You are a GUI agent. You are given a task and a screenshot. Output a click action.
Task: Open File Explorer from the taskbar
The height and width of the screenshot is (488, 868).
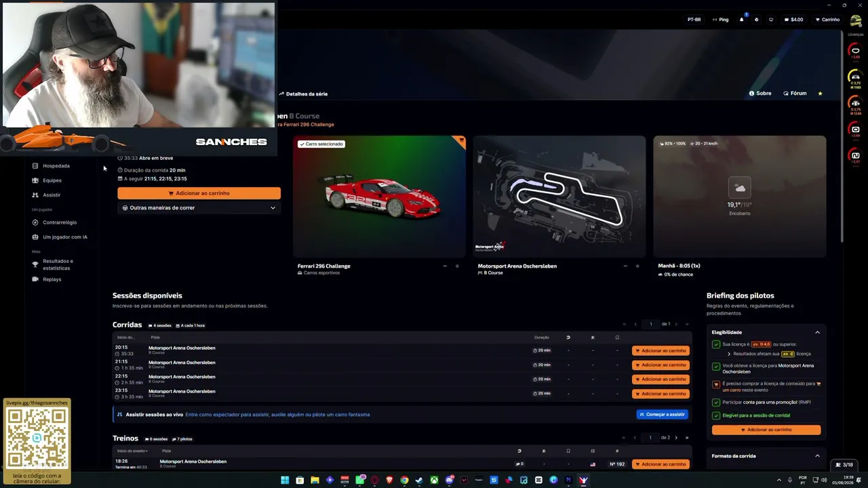pos(315,481)
